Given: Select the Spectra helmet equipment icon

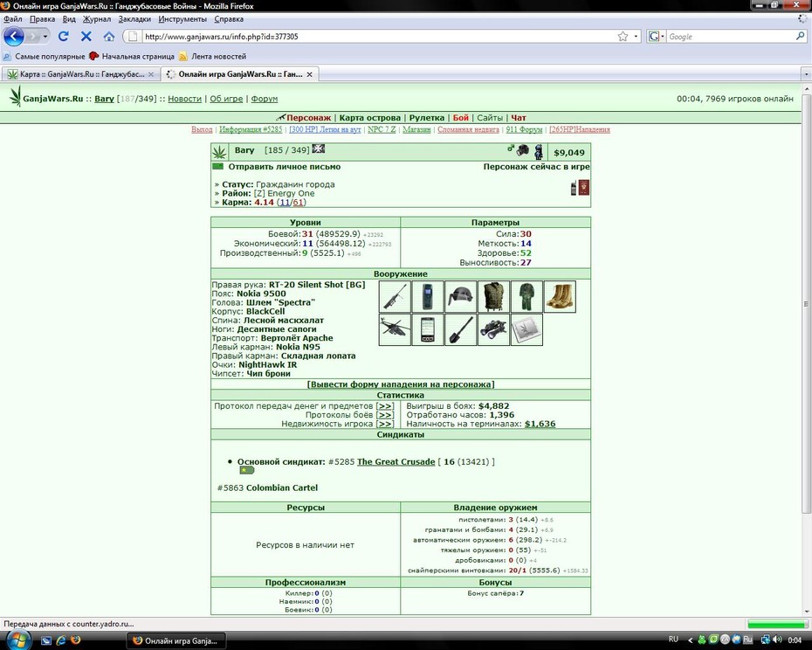Looking at the screenshot, I should click(460, 296).
